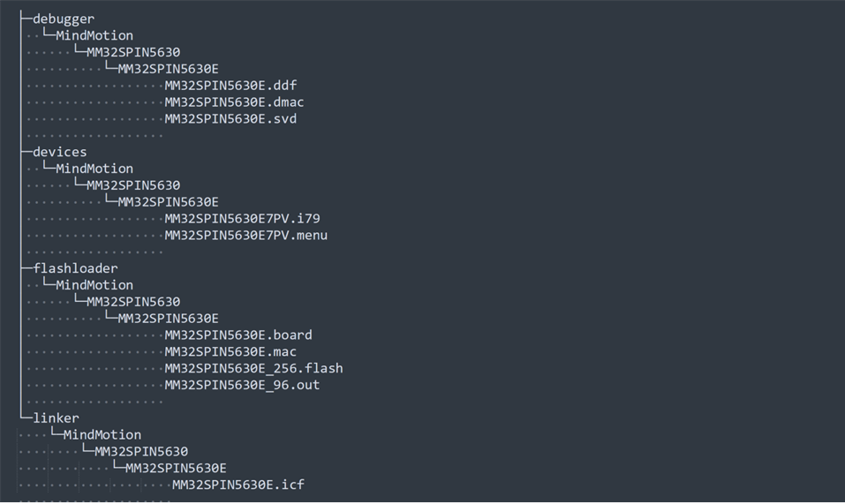Select MindMotion under the debugger folder

pyautogui.click(x=94, y=35)
